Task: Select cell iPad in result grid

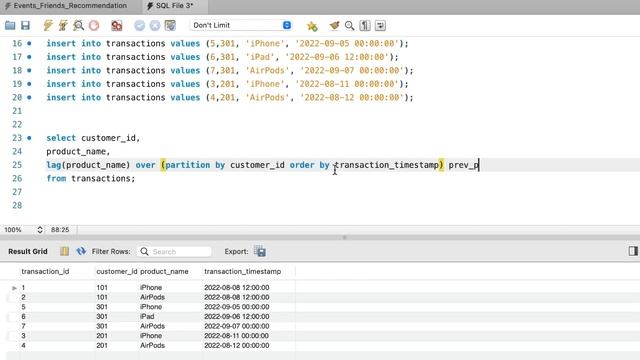Action: 147,316
